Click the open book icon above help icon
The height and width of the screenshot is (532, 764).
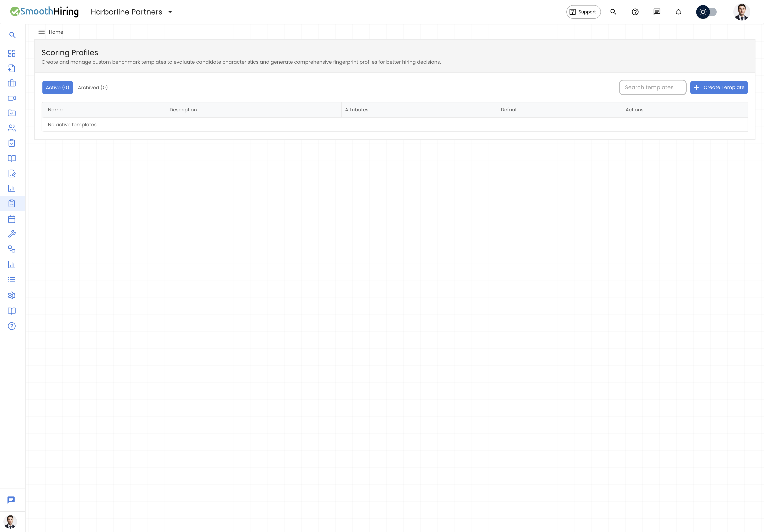12,311
